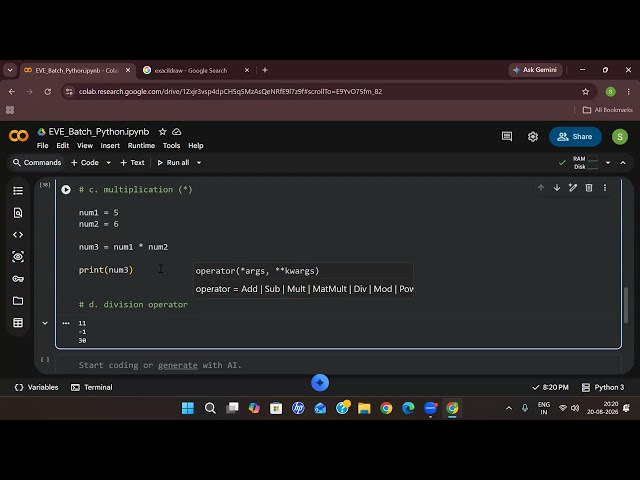Delete the cell with trash icon
640x480 pixels.
point(589,188)
